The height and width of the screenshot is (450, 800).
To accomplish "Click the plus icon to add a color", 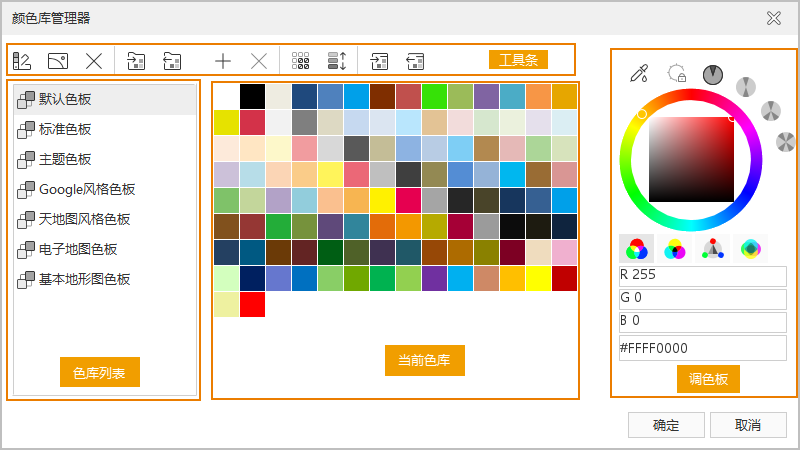I will point(223,61).
